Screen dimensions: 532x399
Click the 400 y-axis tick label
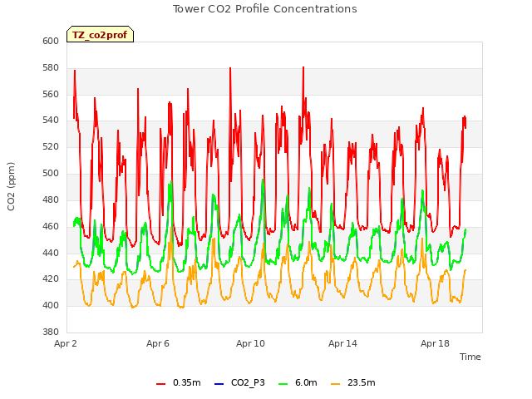pyautogui.click(x=51, y=305)
